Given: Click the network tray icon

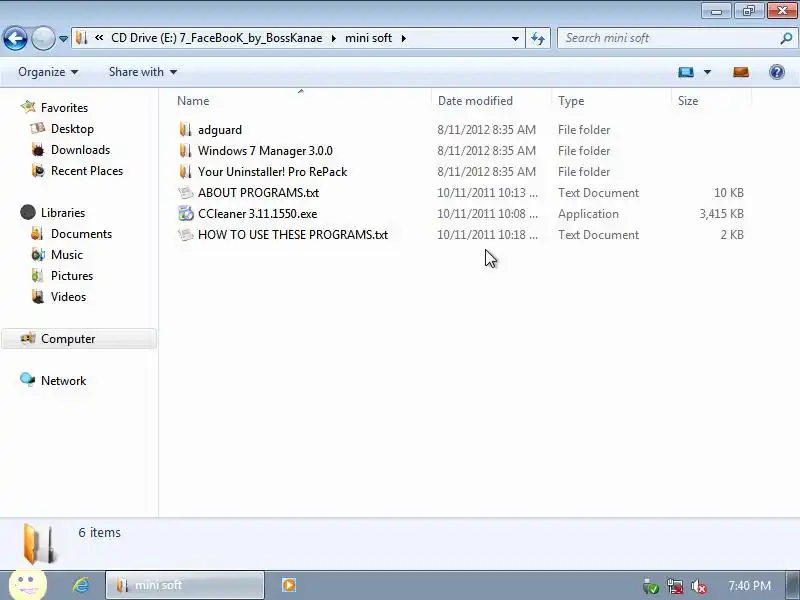Looking at the screenshot, I should pyautogui.click(x=675, y=587).
